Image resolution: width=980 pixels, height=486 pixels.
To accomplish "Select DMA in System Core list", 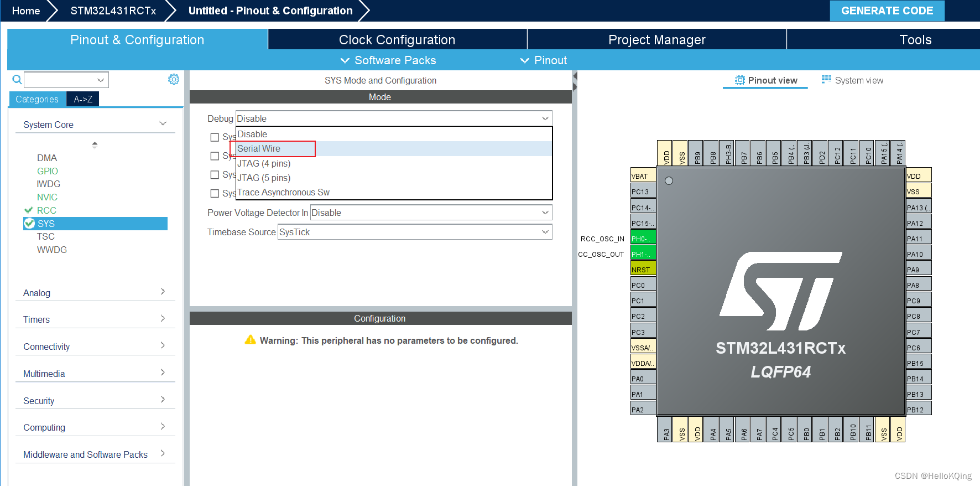I will [x=47, y=158].
